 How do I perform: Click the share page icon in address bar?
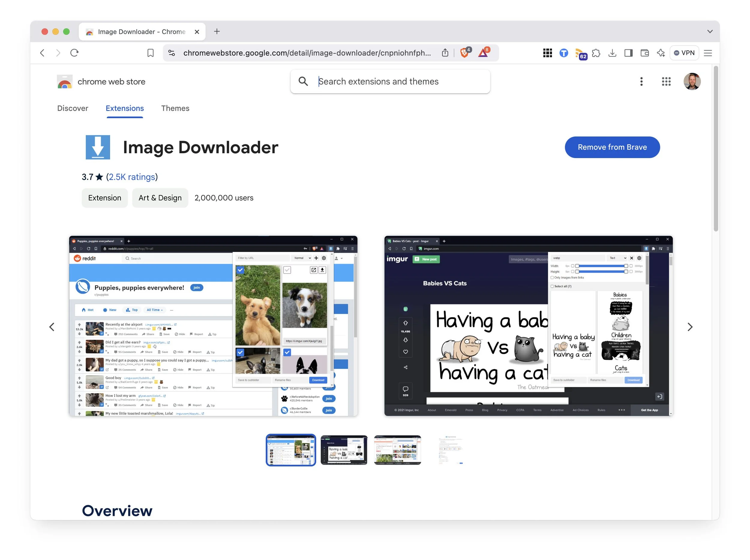[x=445, y=53]
